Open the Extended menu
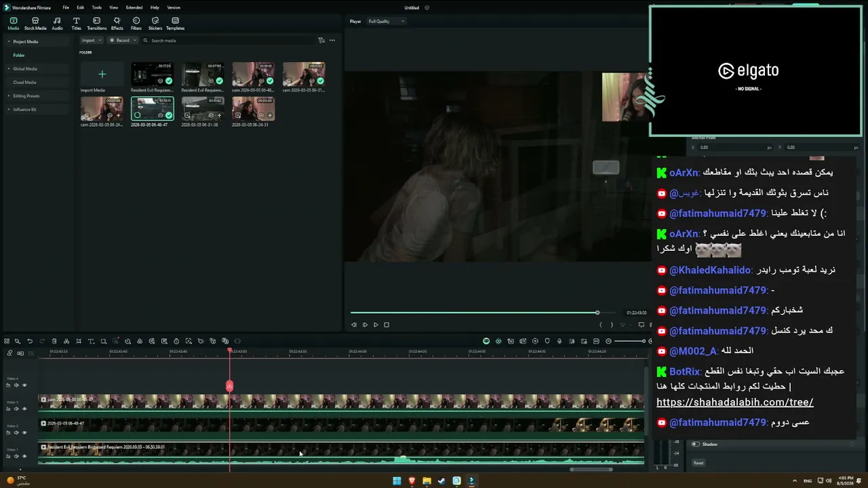The width and height of the screenshot is (868, 488). pyautogui.click(x=134, y=7)
